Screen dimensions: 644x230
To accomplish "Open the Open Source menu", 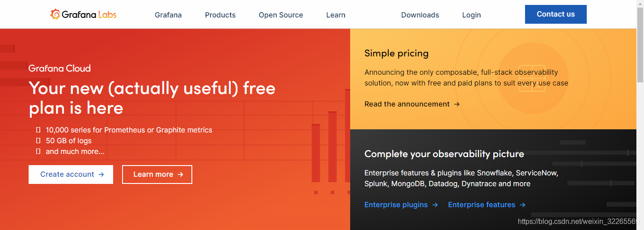I will click(x=281, y=15).
